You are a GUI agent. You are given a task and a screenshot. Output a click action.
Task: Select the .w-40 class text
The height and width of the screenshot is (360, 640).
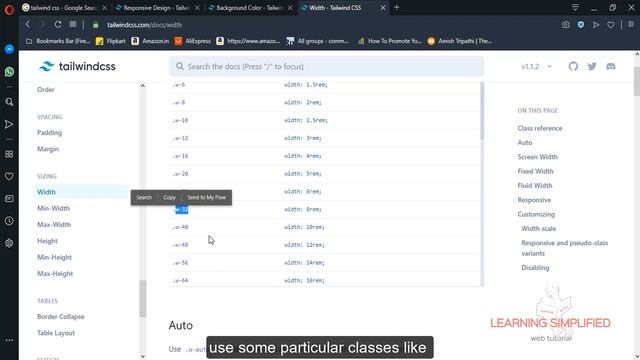[x=180, y=227]
